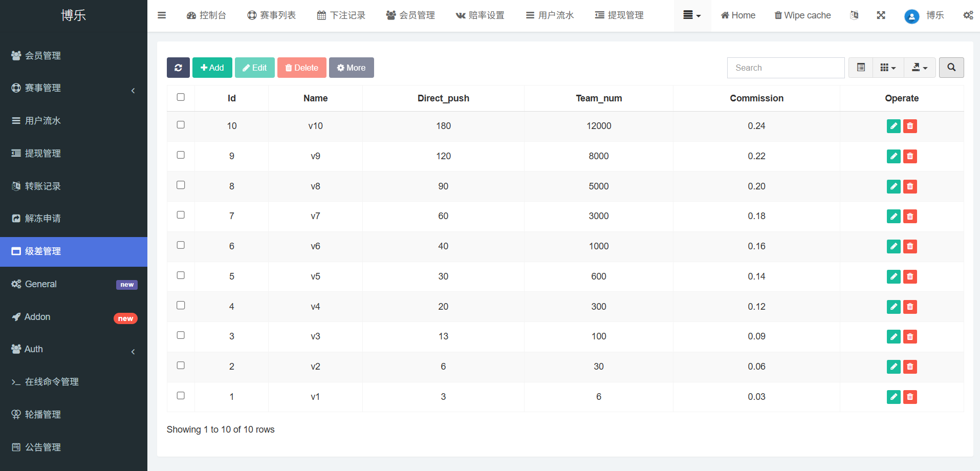Open the columns visibility dropdown
Viewport: 980px width, 471px height.
(888, 68)
